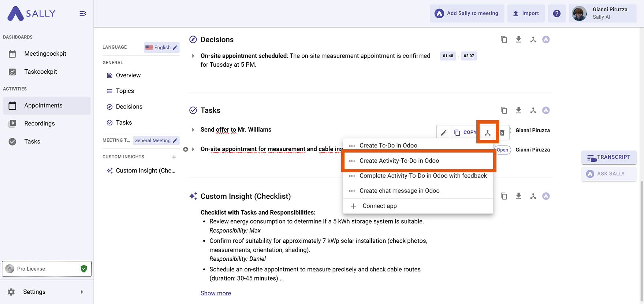Click plus icon beside On-site appointment task
The width and height of the screenshot is (644, 304).
(186, 149)
